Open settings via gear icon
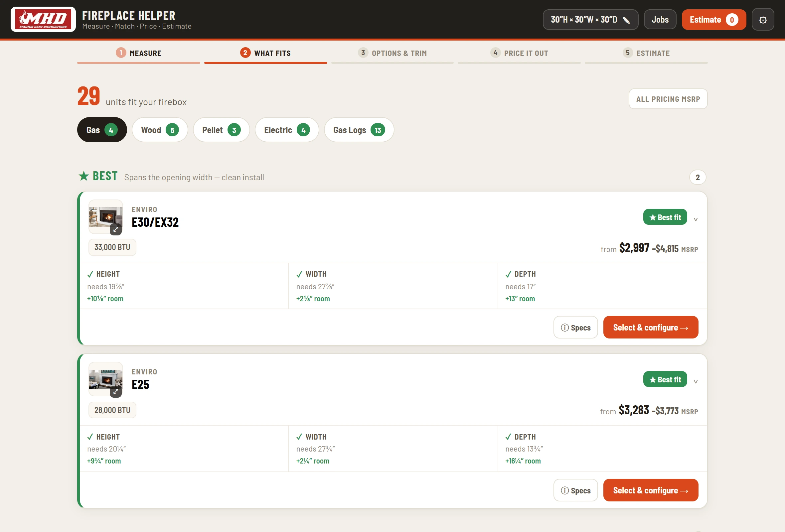The image size is (785, 532). click(x=763, y=20)
